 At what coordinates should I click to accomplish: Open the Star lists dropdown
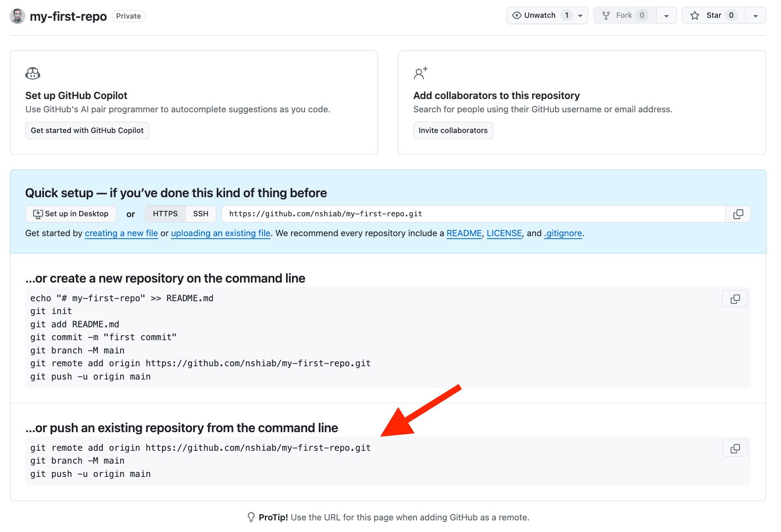tap(755, 15)
